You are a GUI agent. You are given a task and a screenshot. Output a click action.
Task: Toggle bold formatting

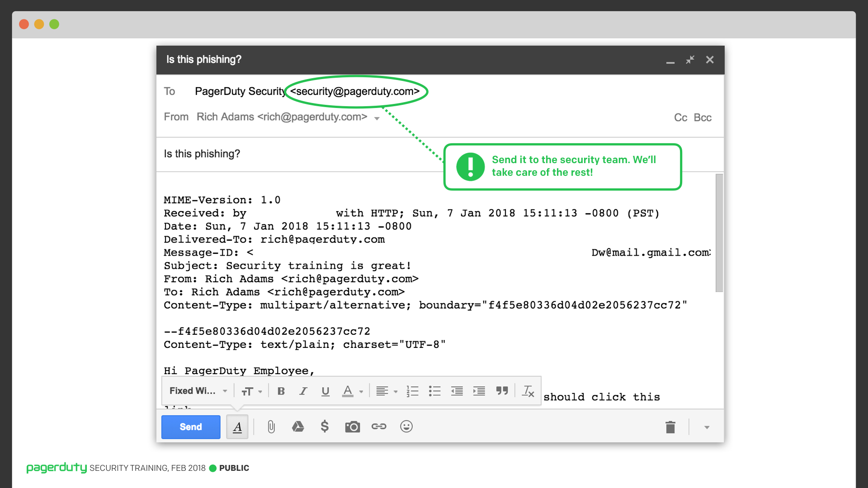pyautogui.click(x=281, y=391)
